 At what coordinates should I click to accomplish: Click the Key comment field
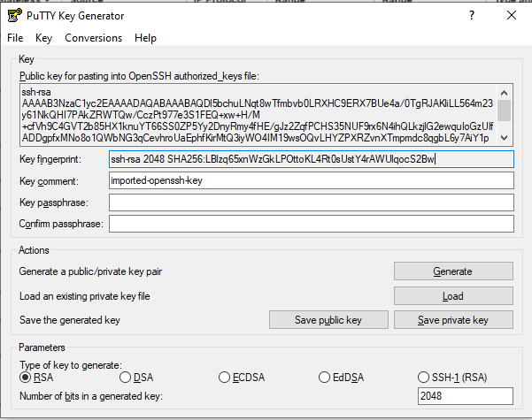pos(311,180)
